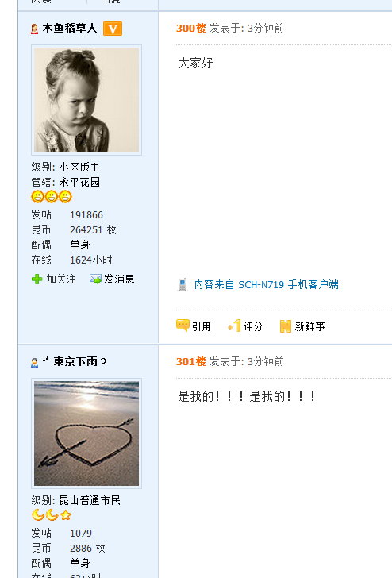Viewport: 392px width, 578px height.
Task: Click the frowning child avatar image
Action: 86,100
